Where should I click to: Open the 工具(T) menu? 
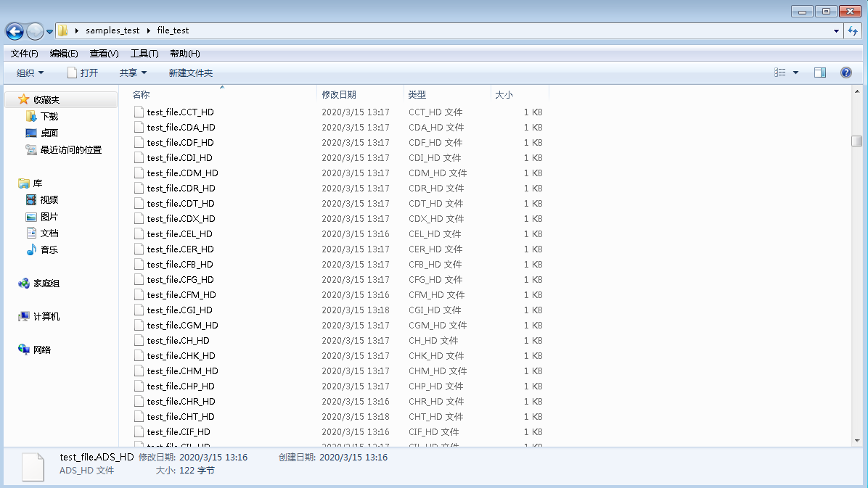pyautogui.click(x=144, y=54)
